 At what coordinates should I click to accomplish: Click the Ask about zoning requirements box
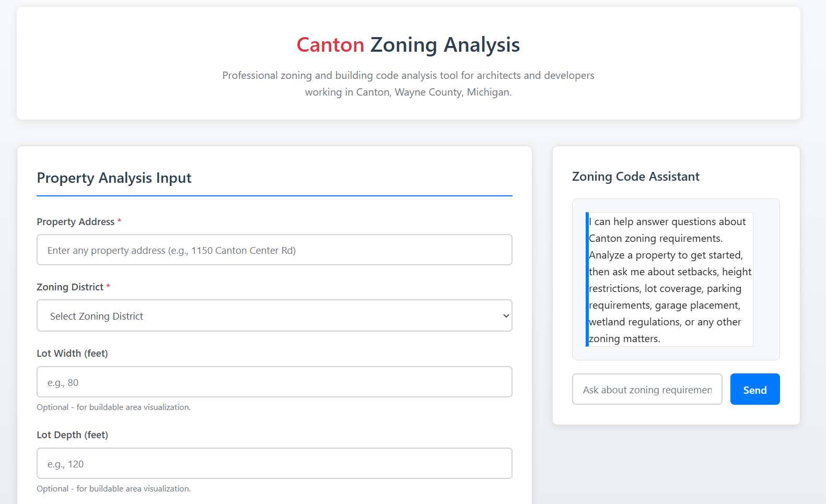(x=647, y=389)
